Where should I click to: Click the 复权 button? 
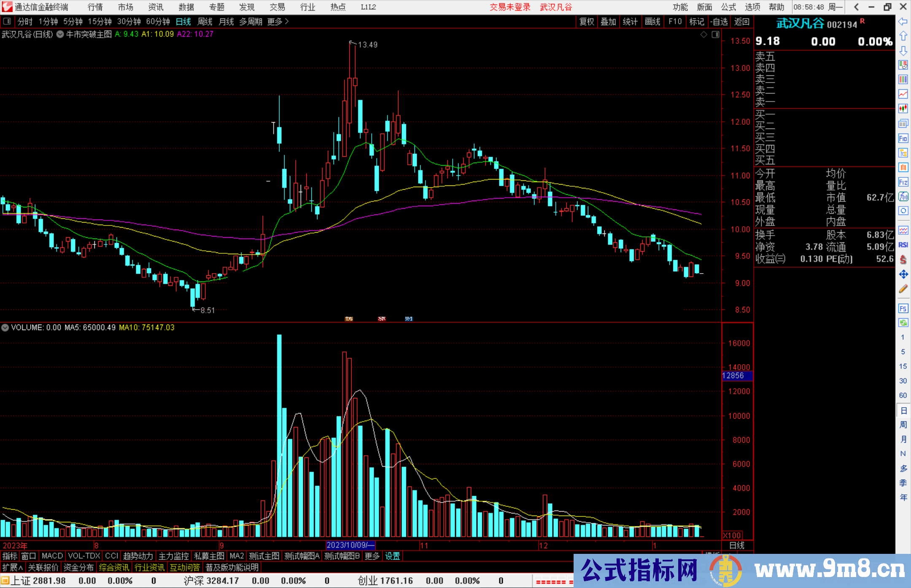pyautogui.click(x=587, y=21)
